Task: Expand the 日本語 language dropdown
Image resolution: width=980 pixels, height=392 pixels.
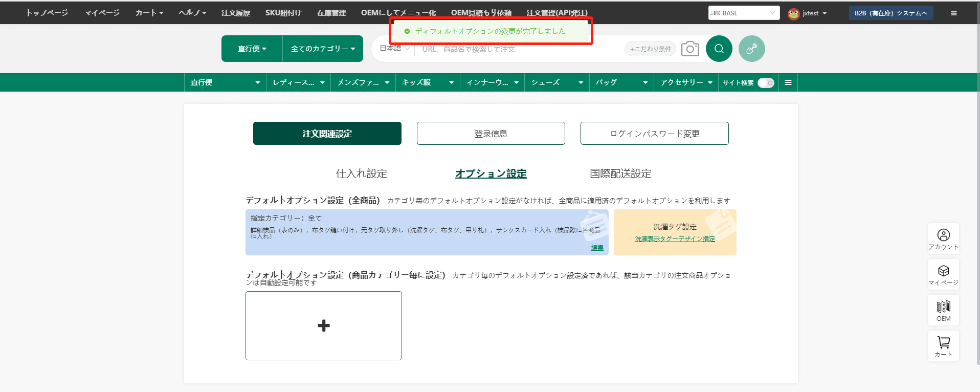Action: pyautogui.click(x=394, y=49)
